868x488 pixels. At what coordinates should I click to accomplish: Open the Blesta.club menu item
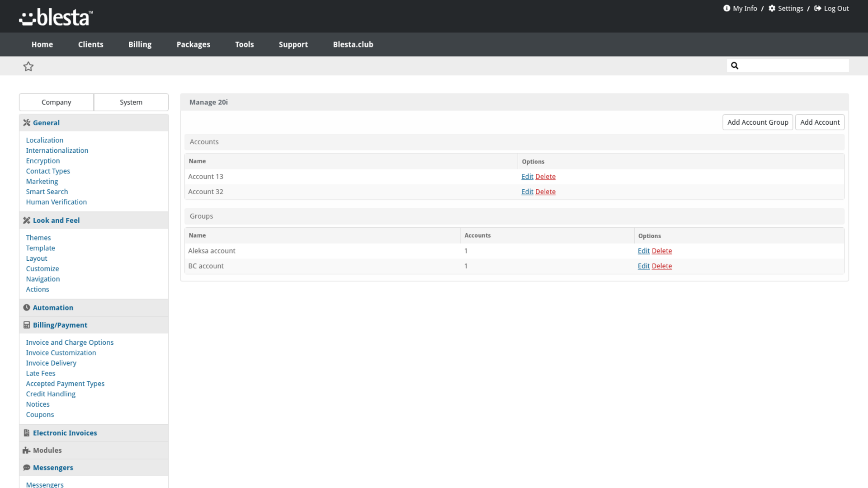click(x=353, y=44)
